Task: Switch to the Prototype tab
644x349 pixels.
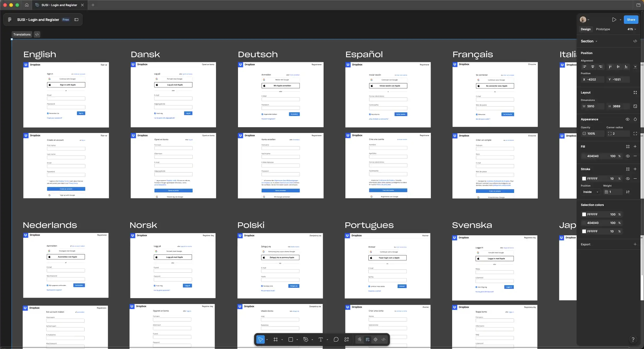Action: 603,29
